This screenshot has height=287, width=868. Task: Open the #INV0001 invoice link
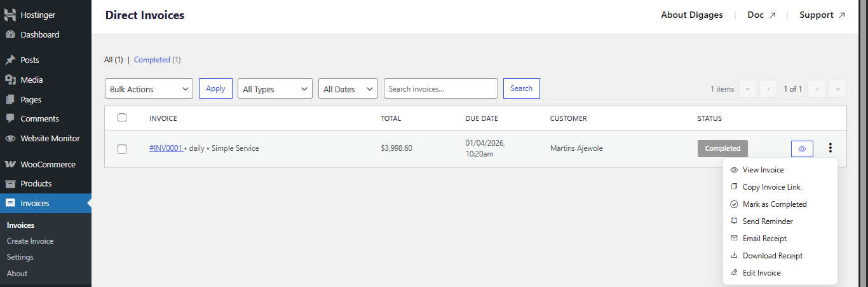(x=166, y=148)
